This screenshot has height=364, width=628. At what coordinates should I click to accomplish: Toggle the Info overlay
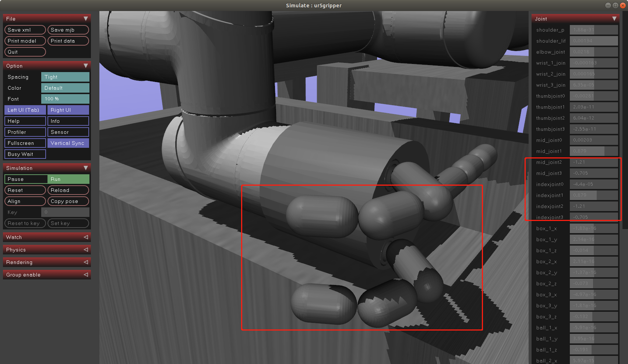(x=68, y=121)
